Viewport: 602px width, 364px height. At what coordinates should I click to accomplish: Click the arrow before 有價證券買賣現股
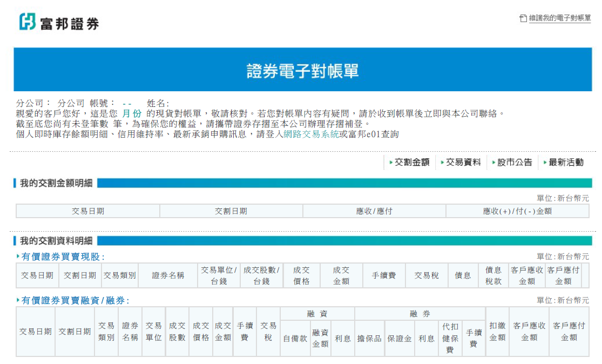click(x=18, y=257)
